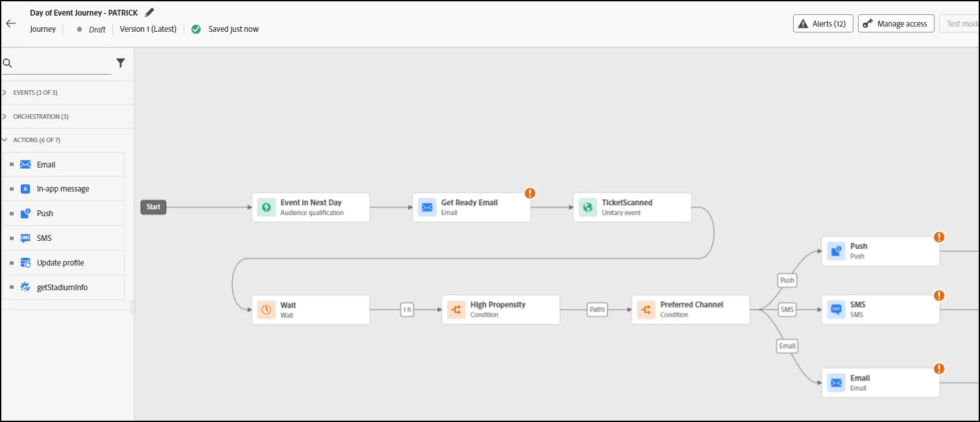Select the Path1 label after High Propensity
The image size is (980, 422).
(x=597, y=310)
